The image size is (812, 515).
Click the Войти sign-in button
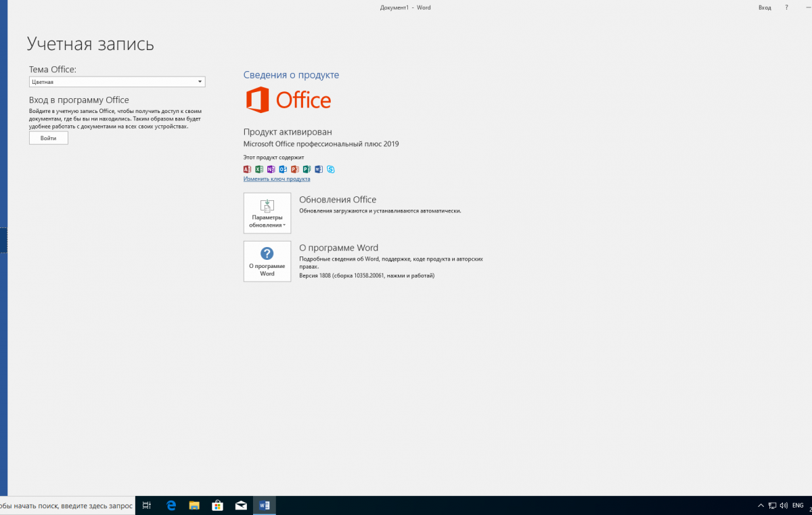click(x=49, y=138)
